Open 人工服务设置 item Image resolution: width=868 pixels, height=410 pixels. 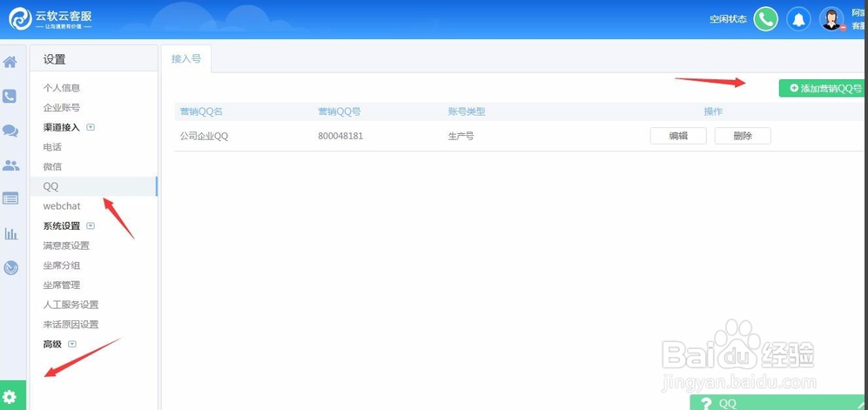coord(71,305)
